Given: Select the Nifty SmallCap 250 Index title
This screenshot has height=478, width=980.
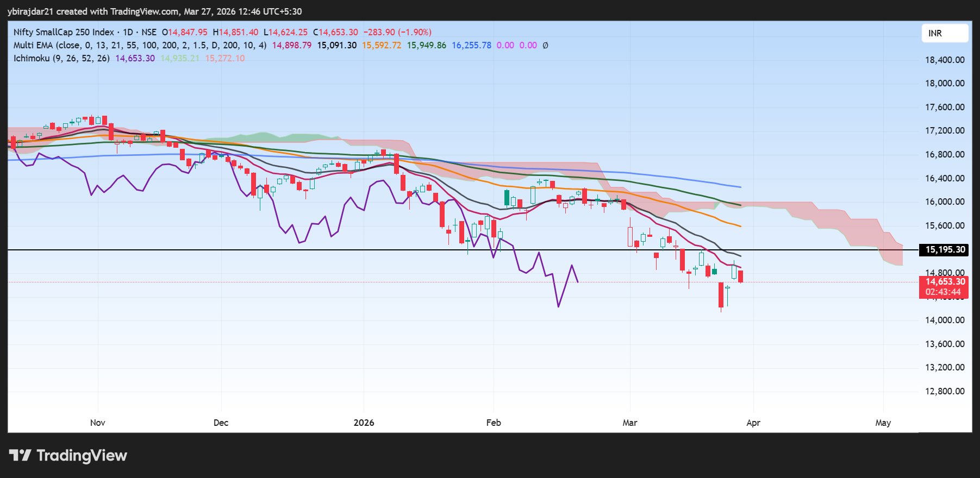Looking at the screenshot, I should tap(64, 32).
